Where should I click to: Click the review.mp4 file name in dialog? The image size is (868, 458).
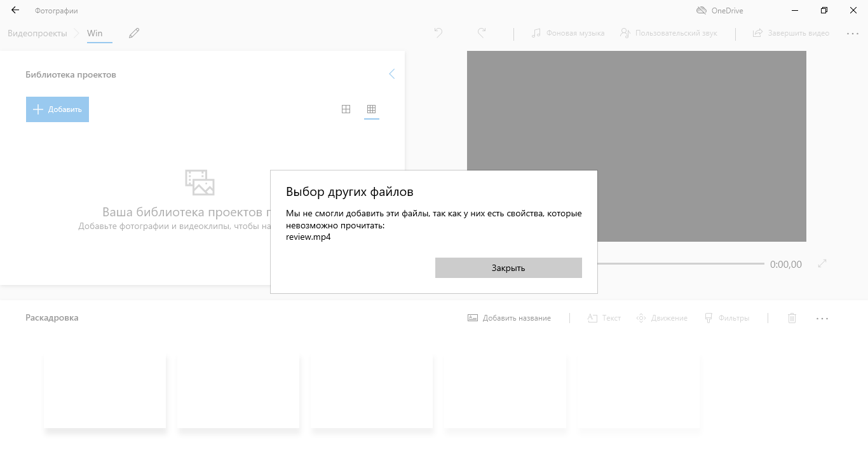[308, 237]
